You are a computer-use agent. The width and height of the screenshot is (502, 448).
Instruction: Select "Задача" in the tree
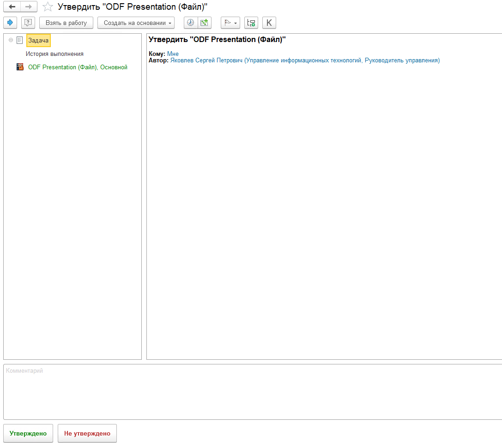pyautogui.click(x=38, y=41)
